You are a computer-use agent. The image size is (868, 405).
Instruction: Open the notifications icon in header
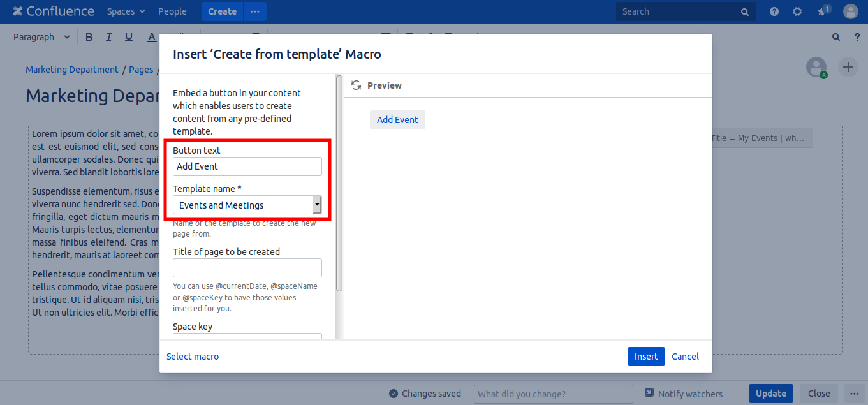(x=824, y=11)
